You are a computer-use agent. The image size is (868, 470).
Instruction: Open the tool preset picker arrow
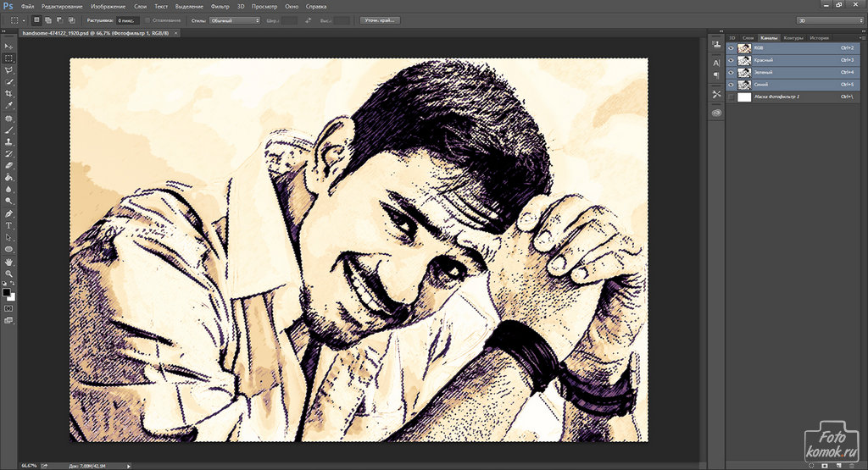coord(24,20)
